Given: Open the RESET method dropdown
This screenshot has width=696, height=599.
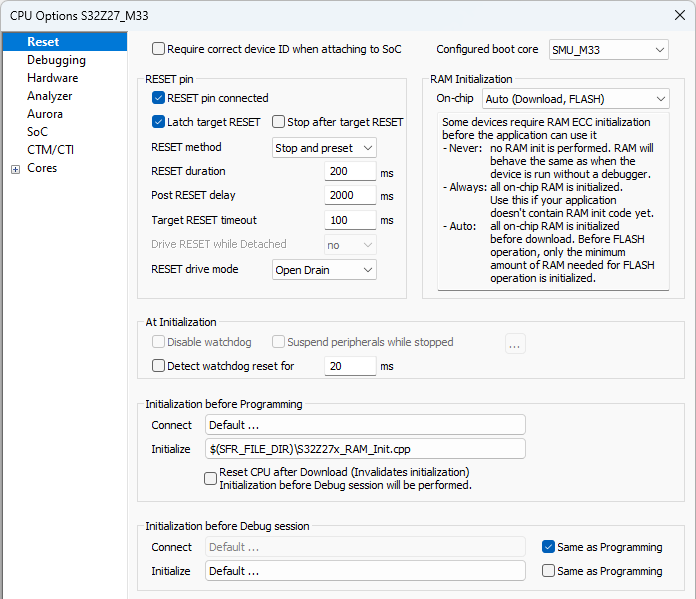Looking at the screenshot, I should 324,148.
